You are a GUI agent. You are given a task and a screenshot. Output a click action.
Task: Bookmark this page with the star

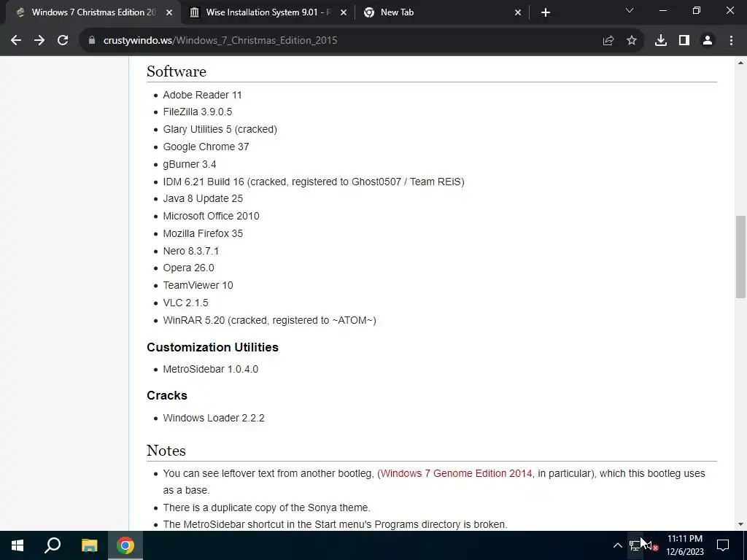[x=632, y=41]
